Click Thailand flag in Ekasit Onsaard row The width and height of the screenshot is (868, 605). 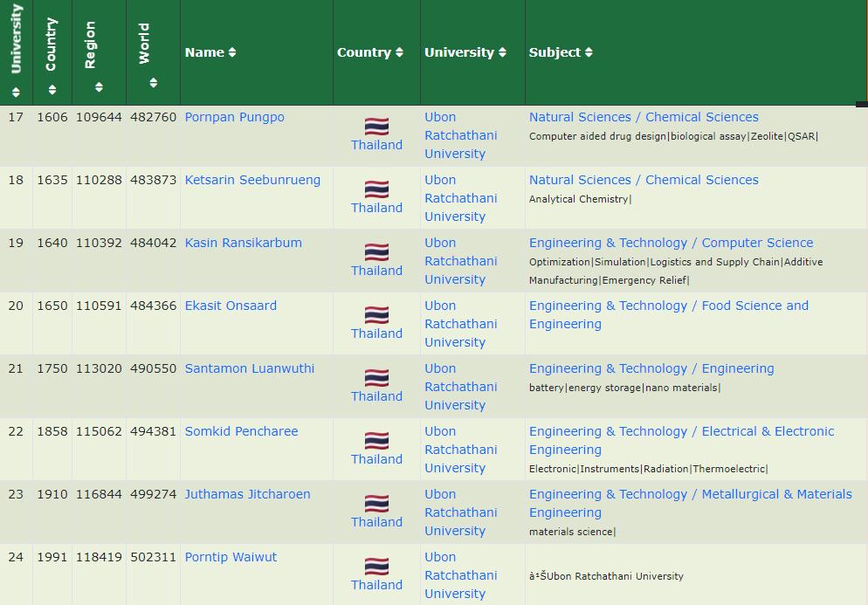click(x=376, y=315)
